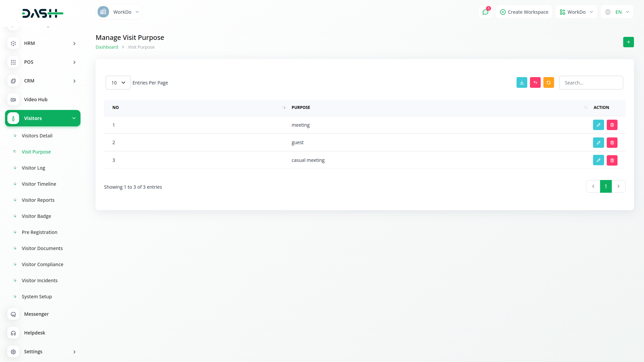Sort table by PURPOSE column
The width and height of the screenshot is (644, 362).
pos(585,108)
